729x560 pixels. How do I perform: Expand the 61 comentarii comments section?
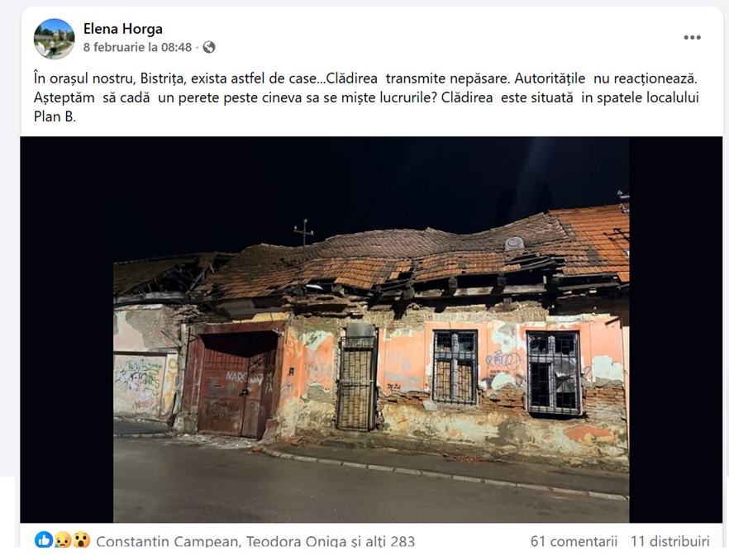[x=574, y=541]
